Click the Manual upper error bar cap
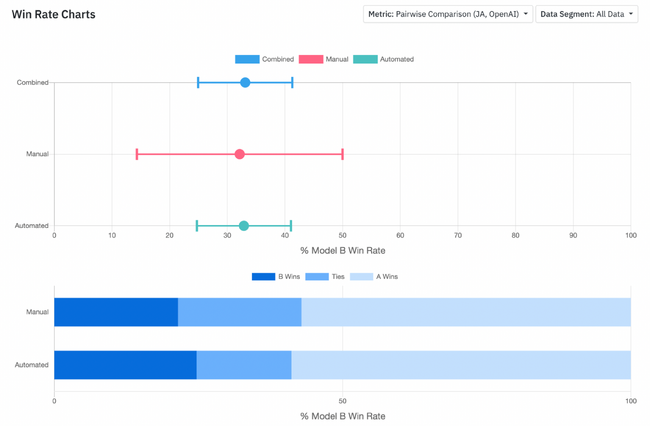The height and width of the screenshot is (427, 650). 342,154
